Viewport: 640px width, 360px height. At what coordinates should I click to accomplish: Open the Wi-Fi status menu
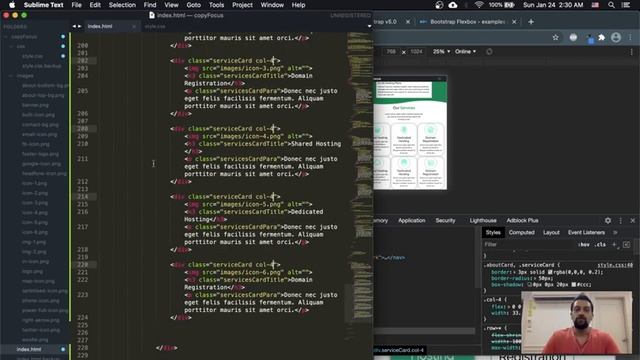coord(479,5)
